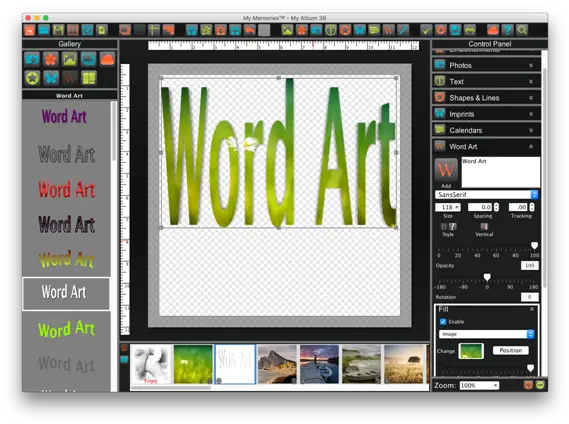569x424 pixels.
Task: Click the blue folder open icon in toolbar
Action: [44, 30]
